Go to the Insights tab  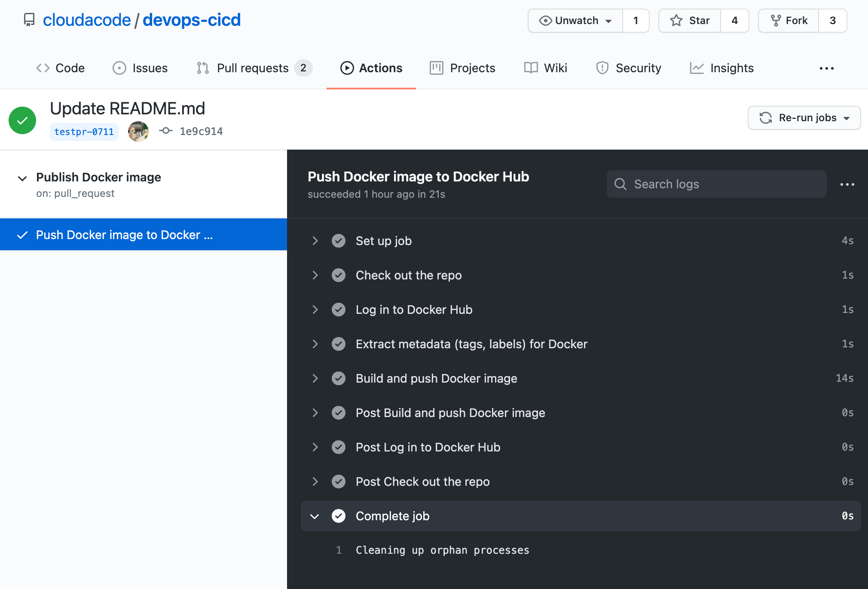click(722, 68)
